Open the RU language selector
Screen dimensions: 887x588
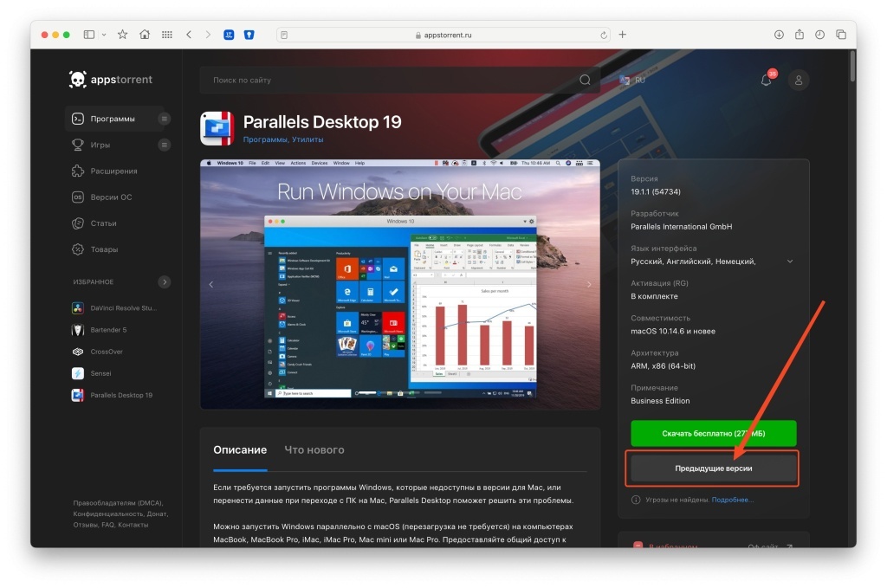coord(632,81)
